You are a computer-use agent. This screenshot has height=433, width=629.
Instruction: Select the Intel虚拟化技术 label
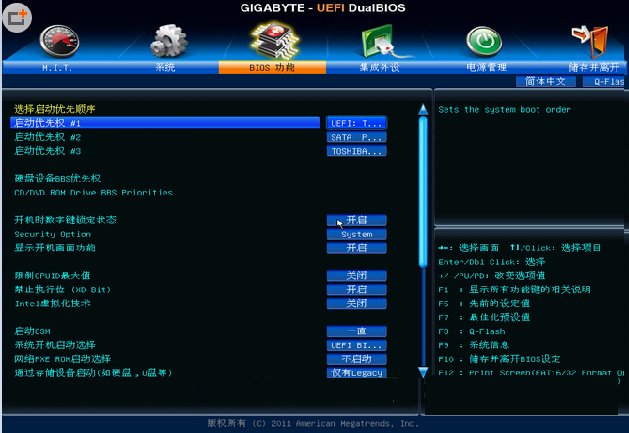(53, 303)
